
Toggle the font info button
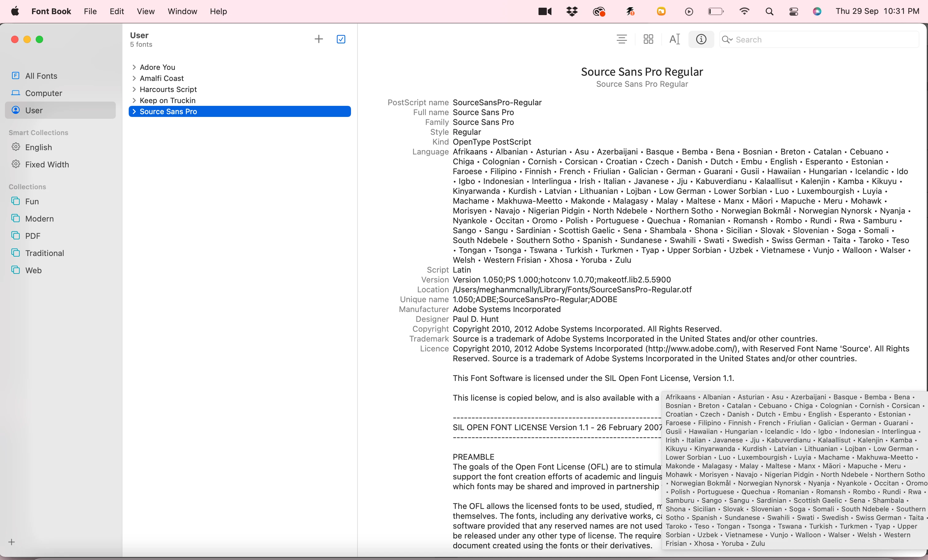(x=701, y=39)
